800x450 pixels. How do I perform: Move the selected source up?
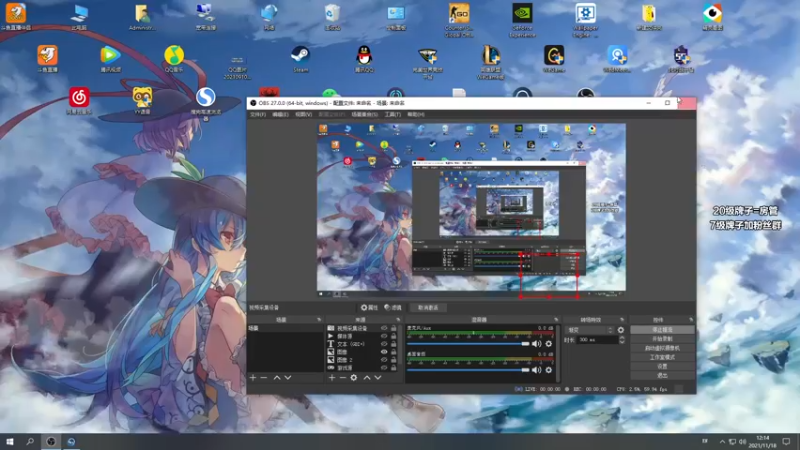367,378
